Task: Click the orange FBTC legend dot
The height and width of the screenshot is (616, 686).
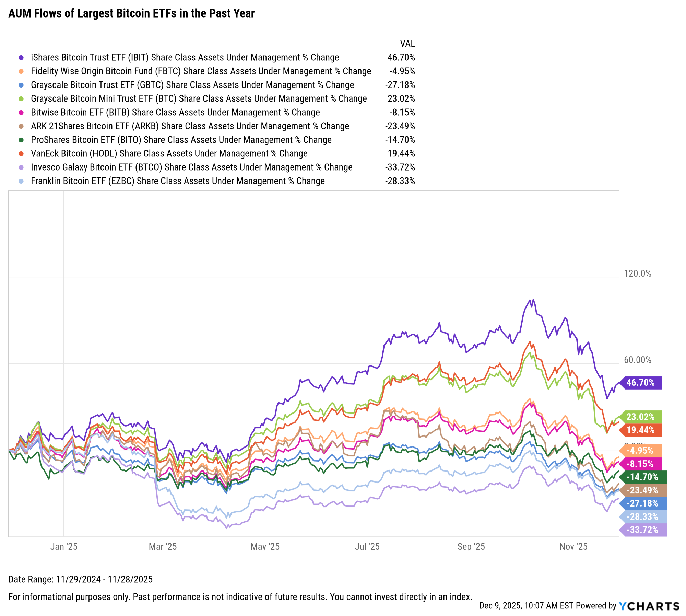Action: click(x=21, y=71)
